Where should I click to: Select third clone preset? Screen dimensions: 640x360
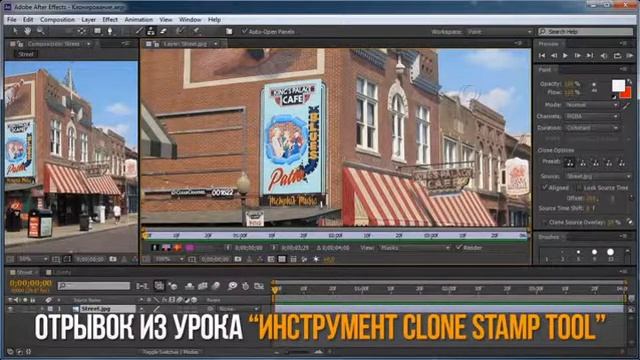tap(596, 163)
